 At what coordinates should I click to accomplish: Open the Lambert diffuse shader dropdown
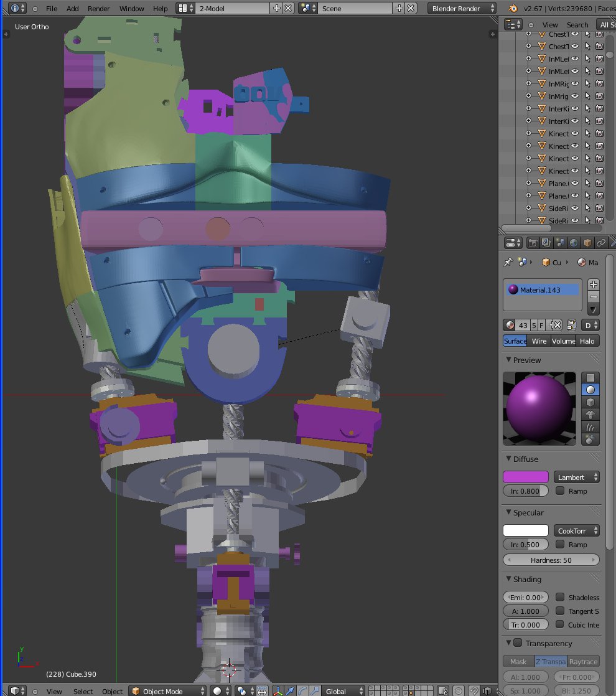point(576,477)
